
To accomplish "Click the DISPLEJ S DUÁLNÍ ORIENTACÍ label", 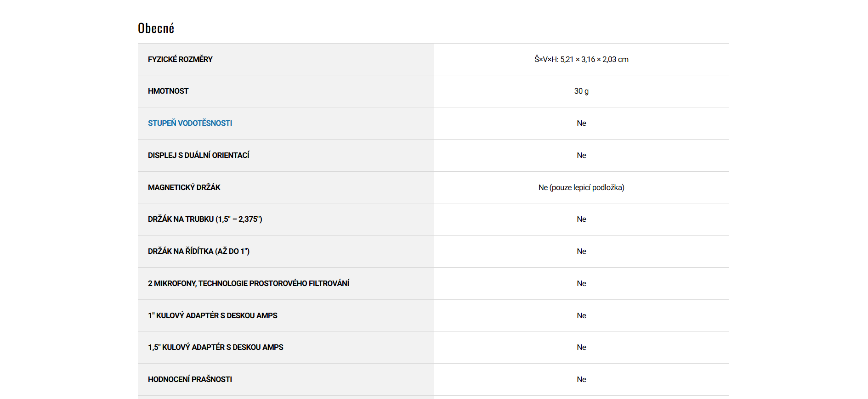I will [199, 155].
